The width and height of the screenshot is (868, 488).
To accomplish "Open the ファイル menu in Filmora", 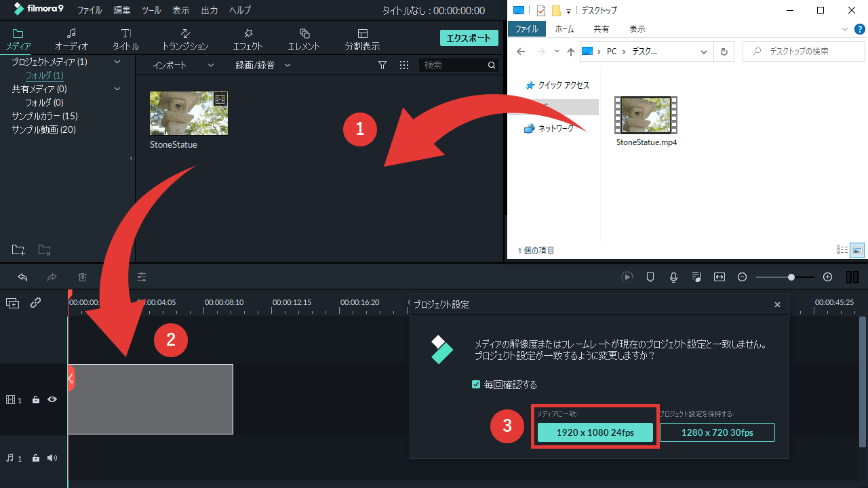I will click(x=90, y=10).
